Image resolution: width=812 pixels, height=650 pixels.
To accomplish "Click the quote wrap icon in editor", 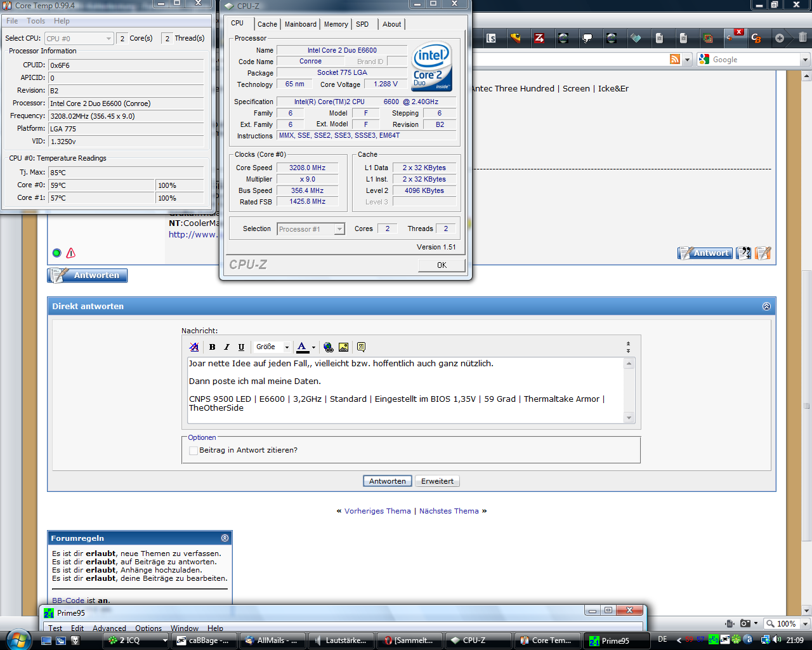I will 361,347.
